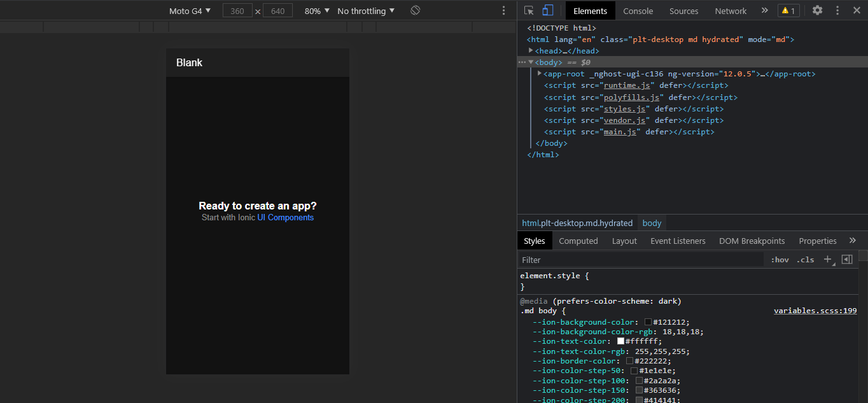Open the 80% zoom dropdown
868x403 pixels.
(x=317, y=11)
